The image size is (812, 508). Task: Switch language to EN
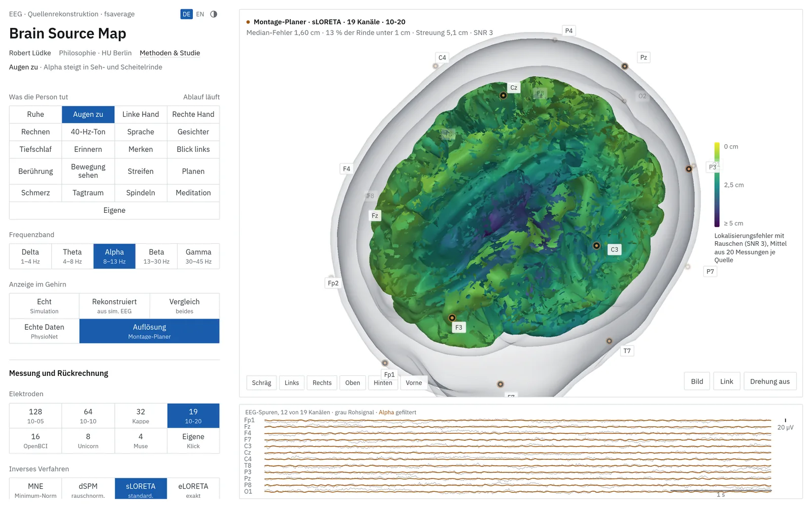point(200,14)
